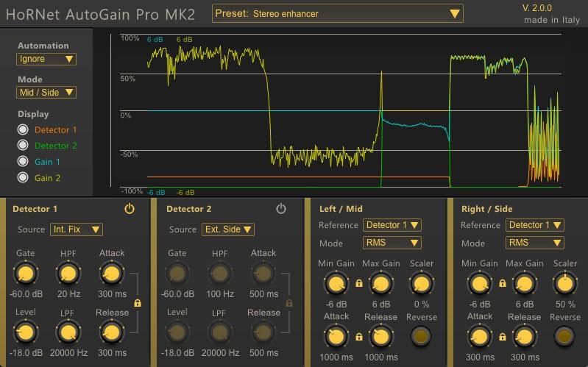Click the Detector 2 attack/release link lock

[289, 303]
